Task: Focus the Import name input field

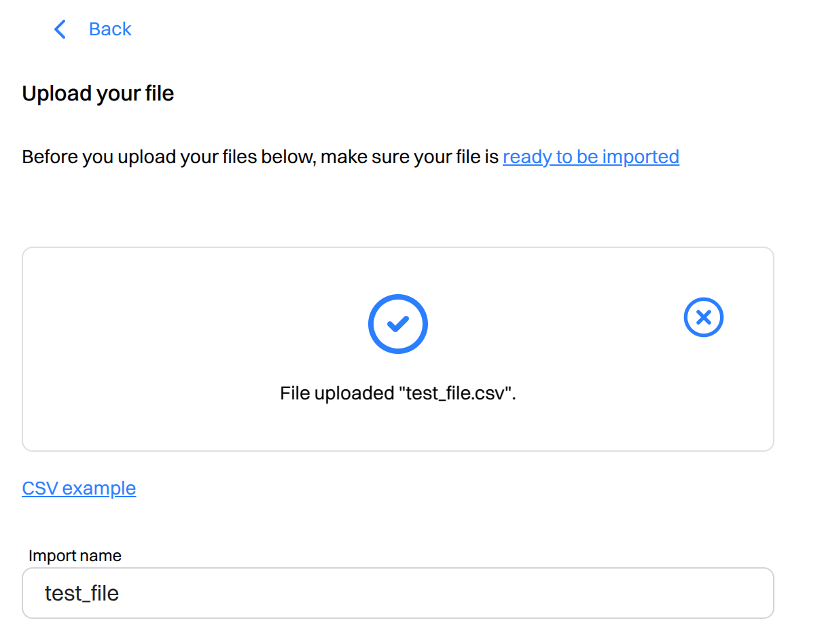Action: 398,593
